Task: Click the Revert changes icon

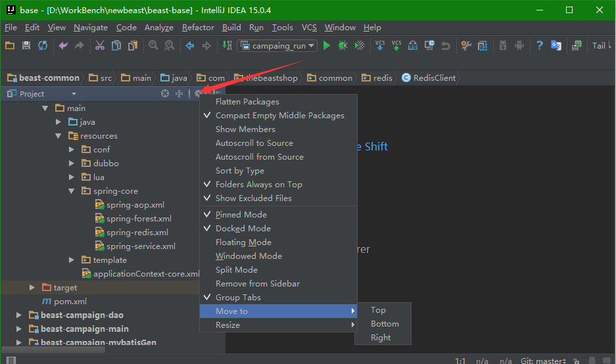Action: pyautogui.click(x=446, y=45)
